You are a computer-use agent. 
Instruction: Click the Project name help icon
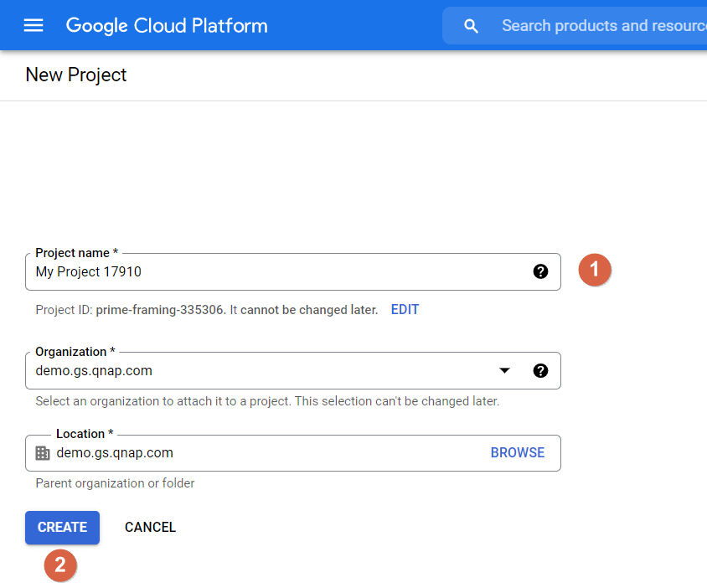click(540, 271)
